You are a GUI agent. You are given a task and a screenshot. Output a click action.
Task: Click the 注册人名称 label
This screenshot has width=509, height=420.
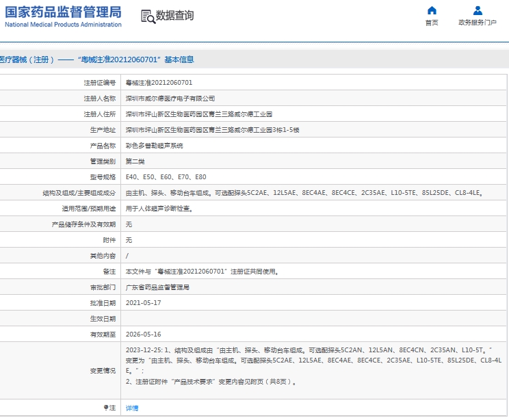(x=100, y=99)
